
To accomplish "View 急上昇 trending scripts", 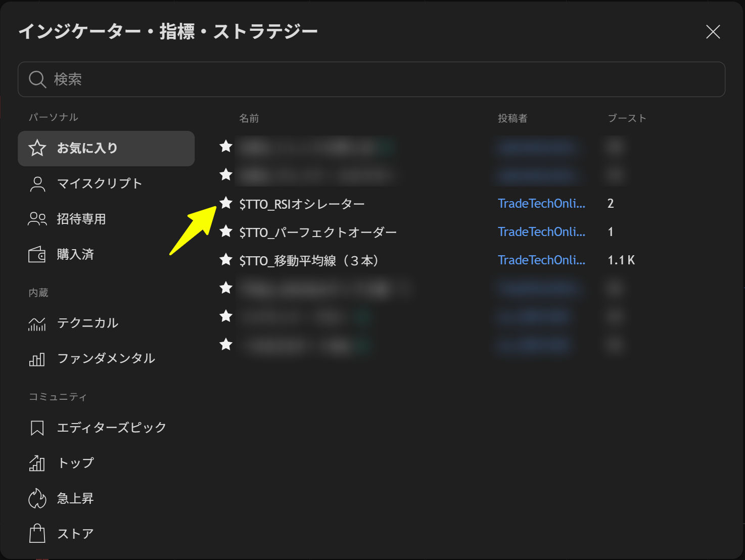I will coord(106,498).
